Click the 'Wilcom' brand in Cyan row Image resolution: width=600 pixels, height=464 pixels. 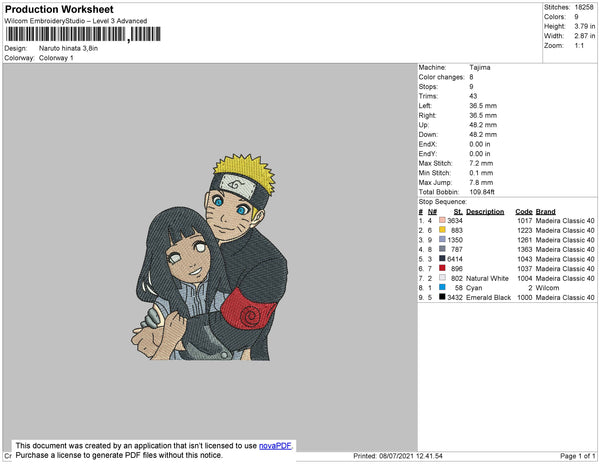click(x=548, y=288)
